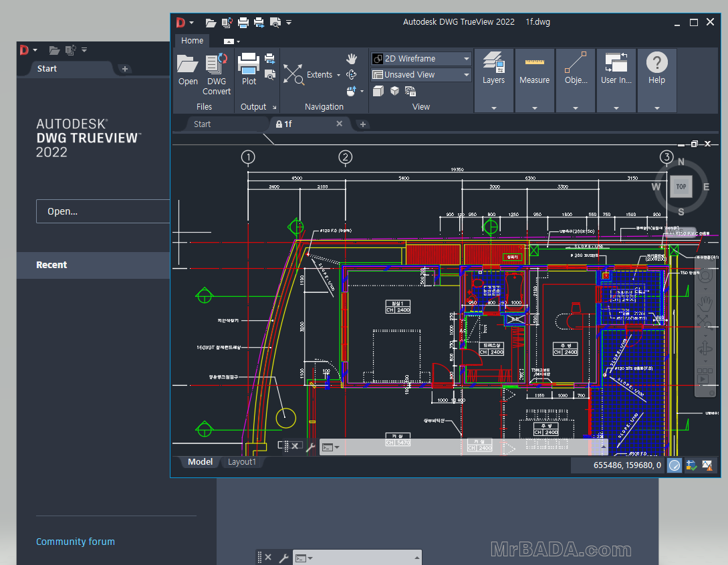Click the isometric cube icon in View panel

point(394,91)
